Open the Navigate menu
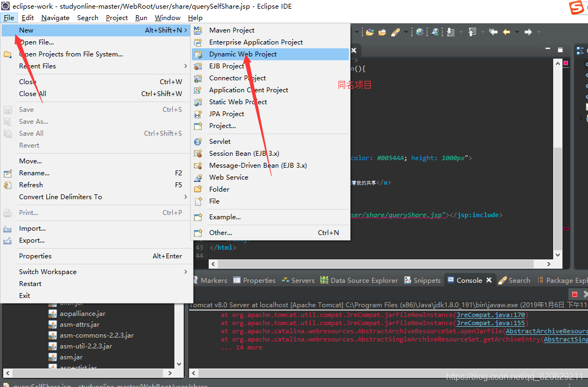 (x=55, y=17)
